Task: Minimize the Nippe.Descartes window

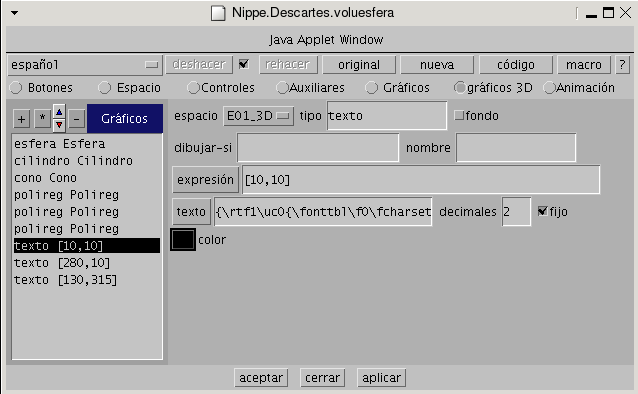Action: (591, 15)
